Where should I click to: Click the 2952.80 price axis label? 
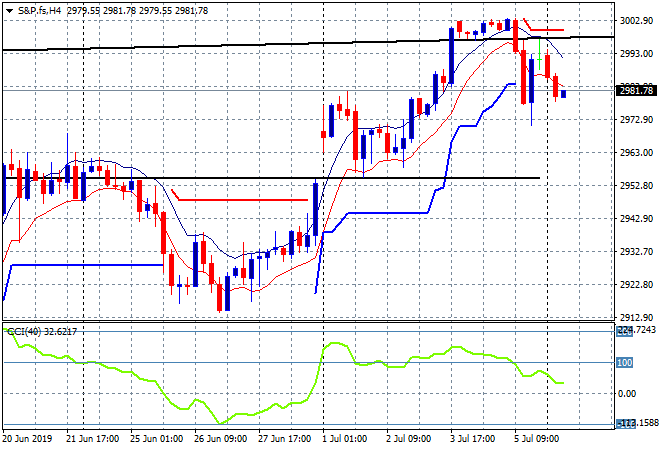coord(636,186)
